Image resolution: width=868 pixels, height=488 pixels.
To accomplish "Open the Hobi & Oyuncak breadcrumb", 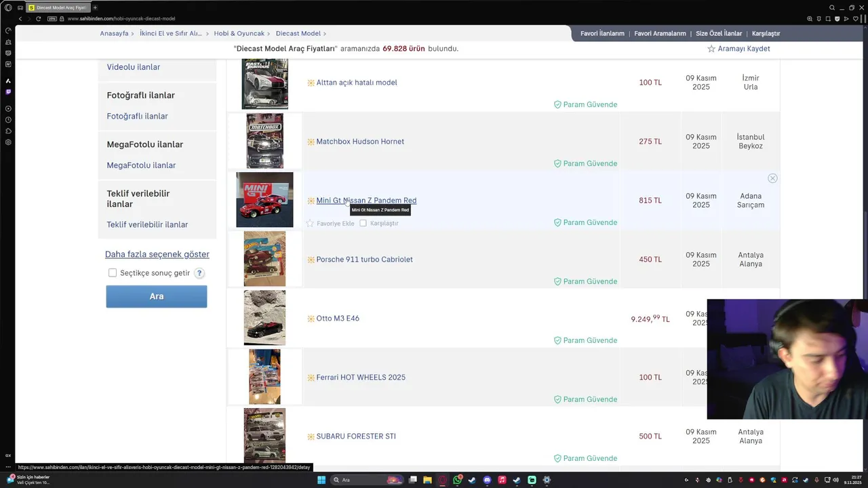I will point(239,33).
